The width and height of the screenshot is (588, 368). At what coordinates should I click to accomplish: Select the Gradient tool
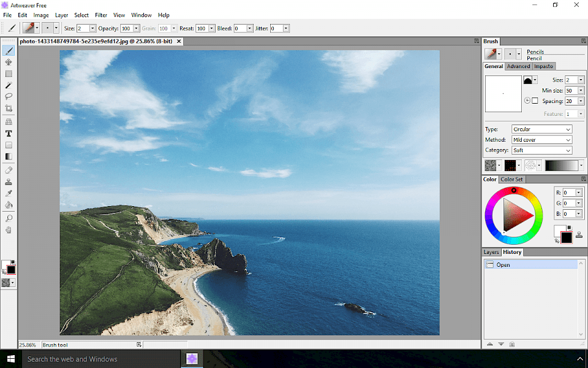pyautogui.click(x=8, y=156)
